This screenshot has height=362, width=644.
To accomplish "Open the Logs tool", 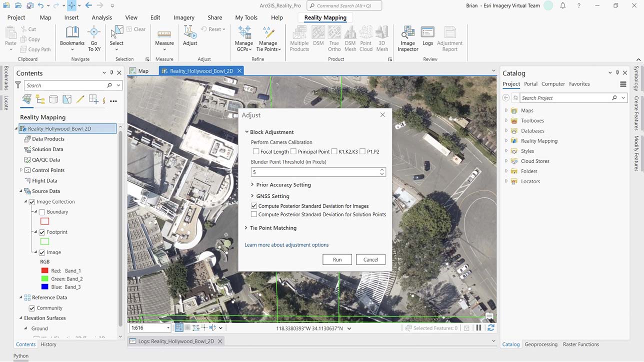I will pos(427,37).
